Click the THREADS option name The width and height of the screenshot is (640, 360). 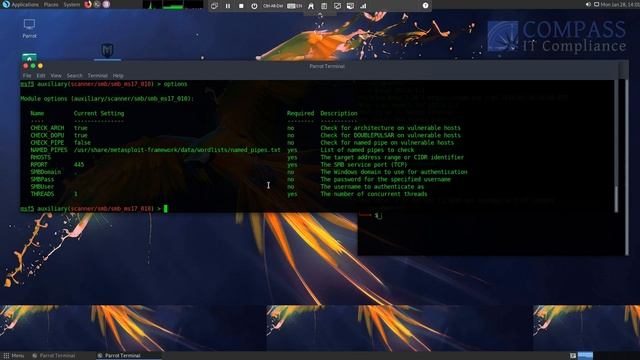(42, 194)
